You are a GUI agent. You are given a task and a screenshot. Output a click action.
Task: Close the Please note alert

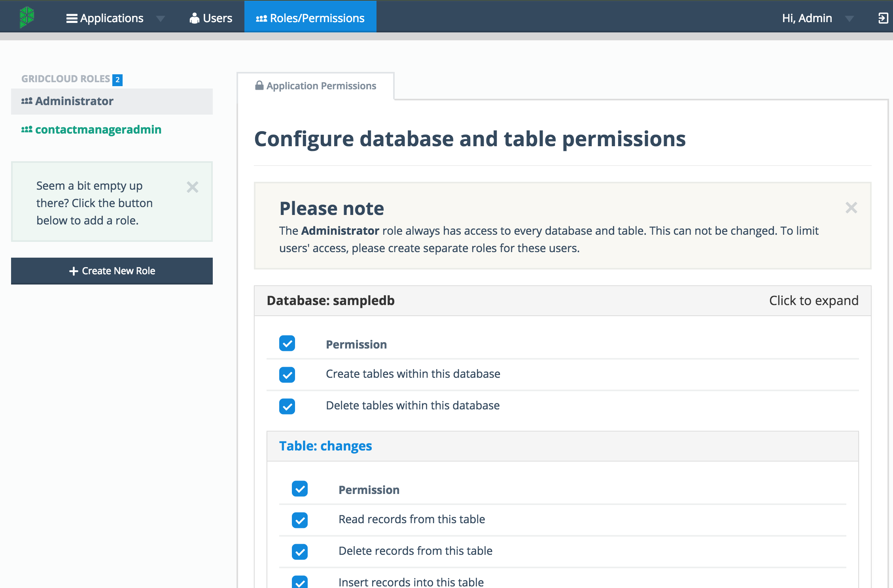coord(851,208)
